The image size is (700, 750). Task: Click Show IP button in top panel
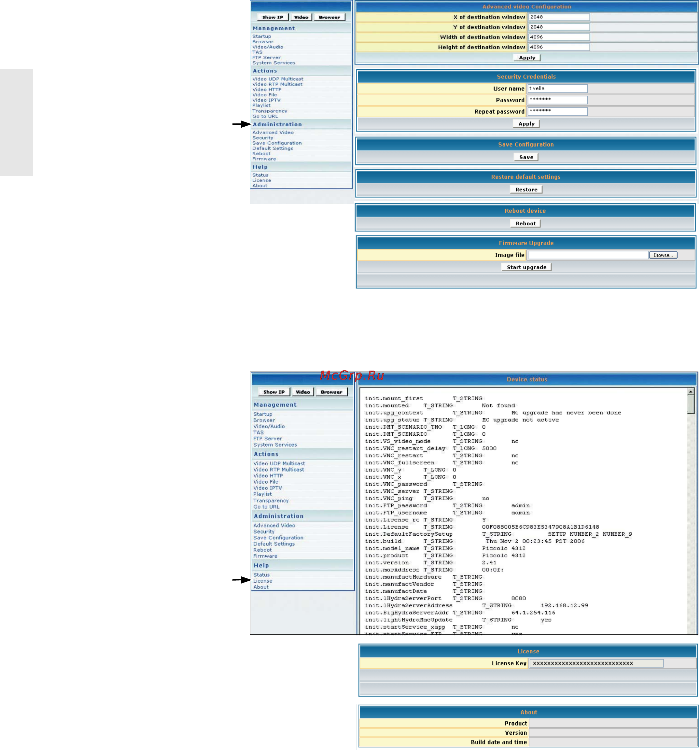tap(273, 17)
